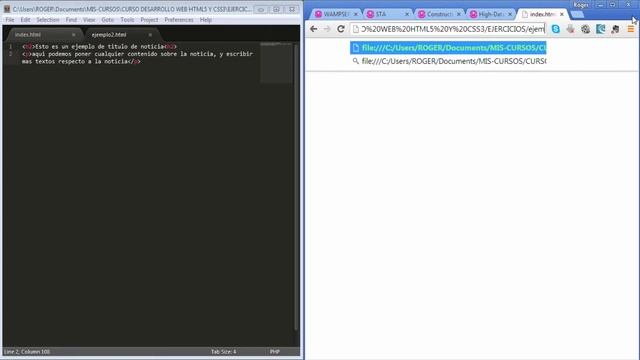Open the File menu in Sublime Text
640x360 pixels.
point(9,20)
